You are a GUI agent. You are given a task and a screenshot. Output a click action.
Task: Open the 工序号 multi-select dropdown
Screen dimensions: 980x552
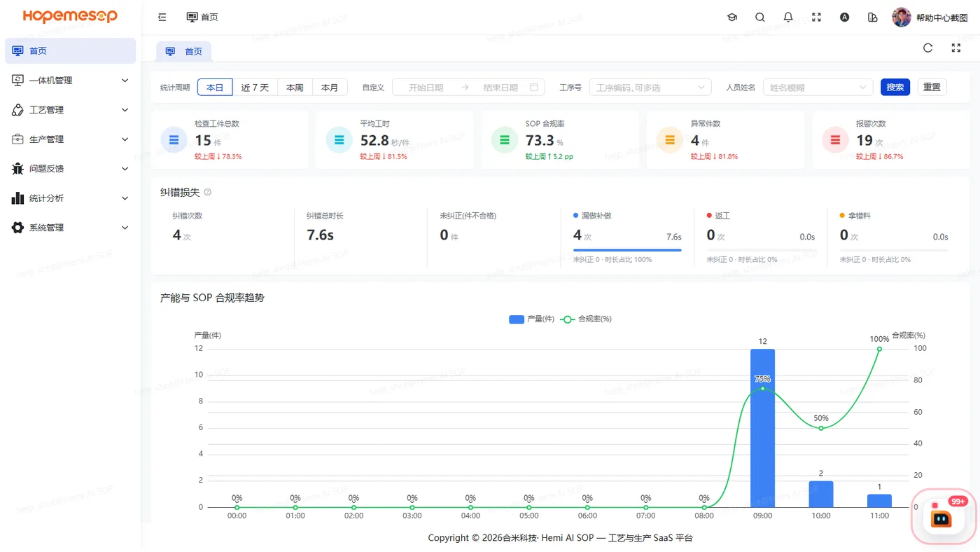(650, 88)
